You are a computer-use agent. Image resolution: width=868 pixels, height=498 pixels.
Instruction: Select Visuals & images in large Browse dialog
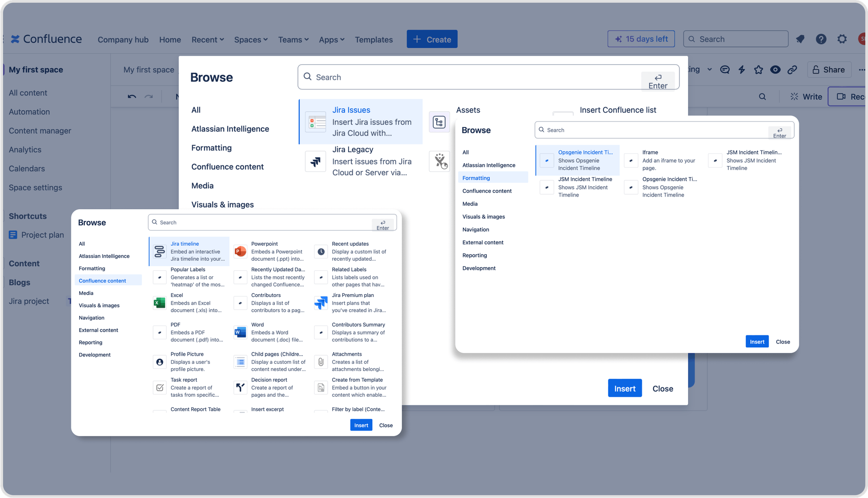(222, 205)
